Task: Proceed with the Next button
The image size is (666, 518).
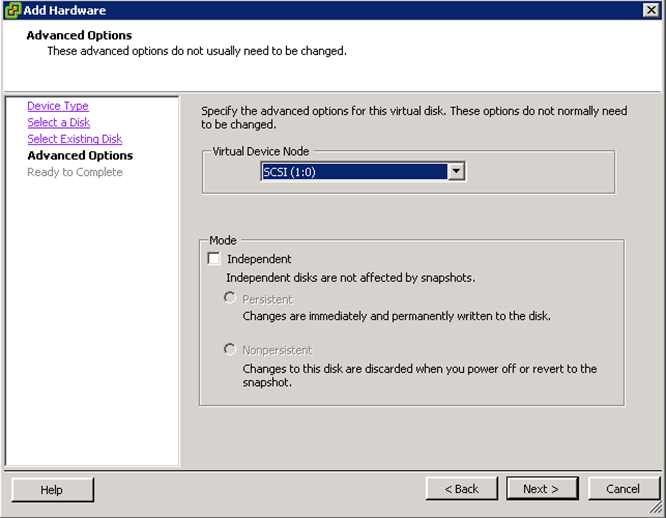Action: 541,489
